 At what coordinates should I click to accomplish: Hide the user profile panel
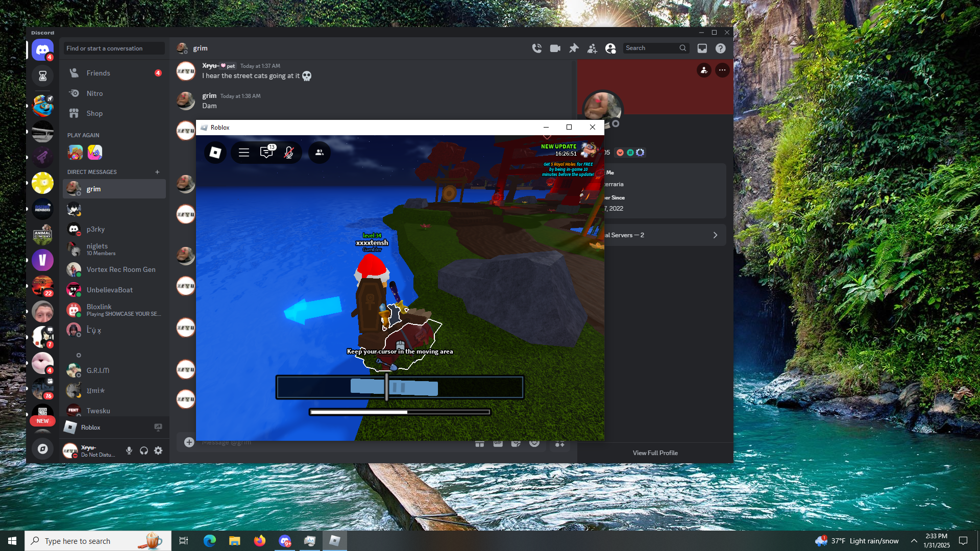click(610, 48)
